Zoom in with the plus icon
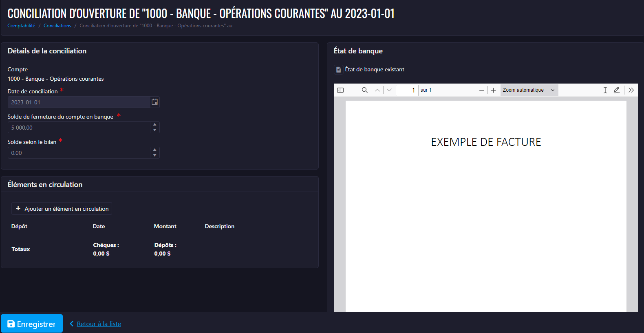644x333 pixels. [x=494, y=90]
